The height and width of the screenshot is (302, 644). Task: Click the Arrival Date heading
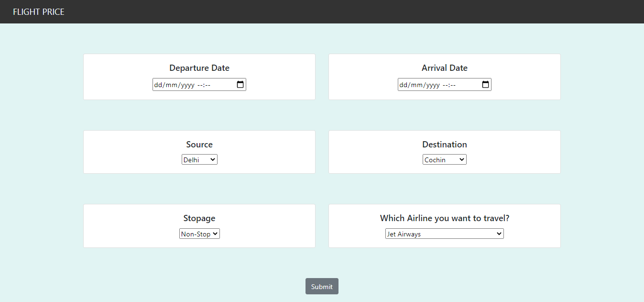point(445,68)
